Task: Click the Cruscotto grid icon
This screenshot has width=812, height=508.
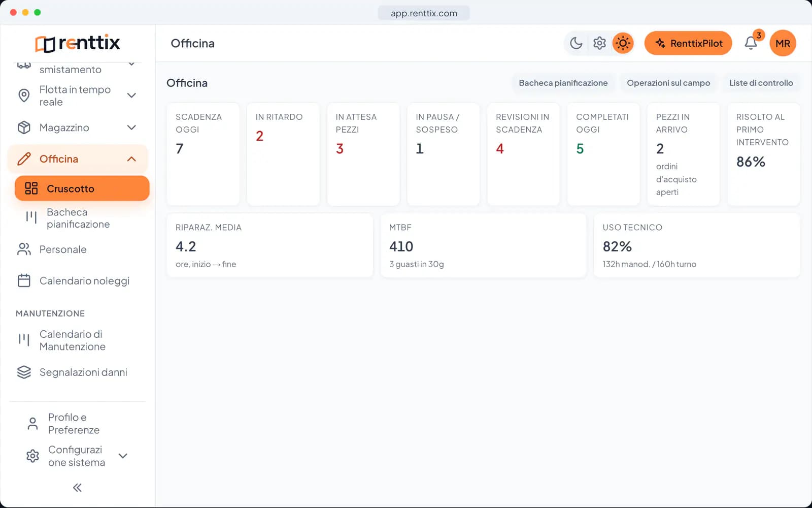Action: point(31,188)
